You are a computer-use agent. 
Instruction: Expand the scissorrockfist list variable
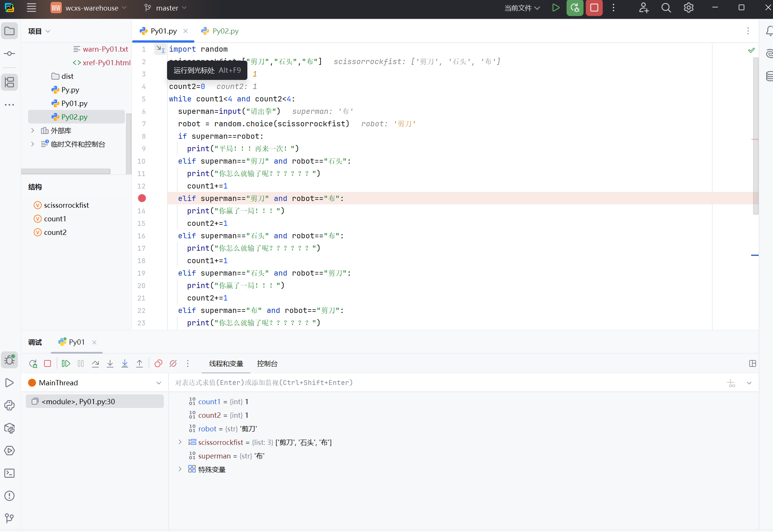pyautogui.click(x=180, y=442)
